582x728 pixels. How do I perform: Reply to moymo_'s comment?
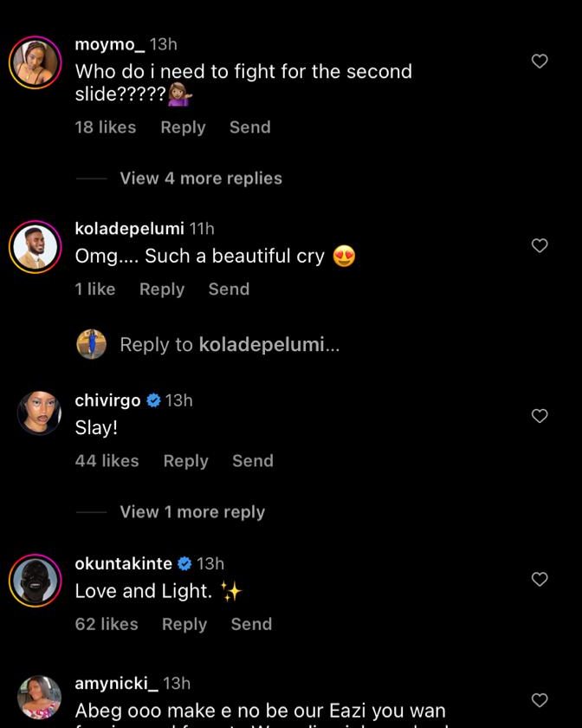tap(183, 127)
